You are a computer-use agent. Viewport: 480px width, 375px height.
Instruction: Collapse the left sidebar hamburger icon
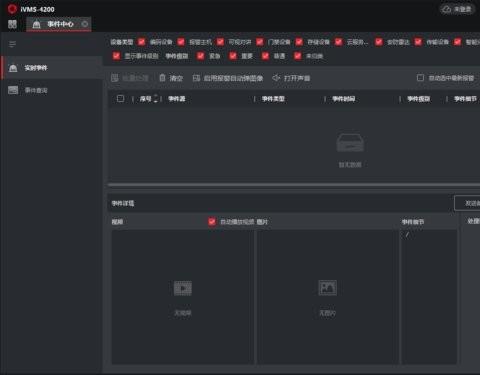pyautogui.click(x=12, y=44)
